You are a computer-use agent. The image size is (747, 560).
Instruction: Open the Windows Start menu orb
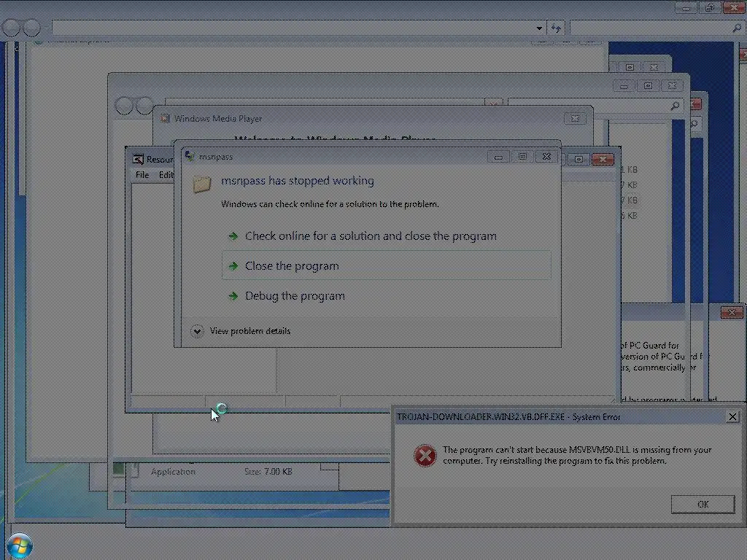pyautogui.click(x=19, y=546)
